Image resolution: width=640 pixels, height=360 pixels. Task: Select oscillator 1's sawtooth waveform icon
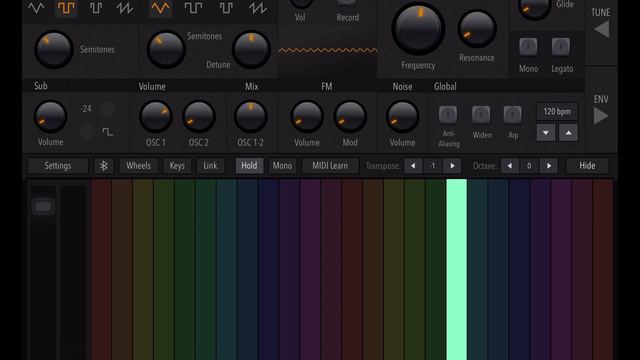coord(124,7)
